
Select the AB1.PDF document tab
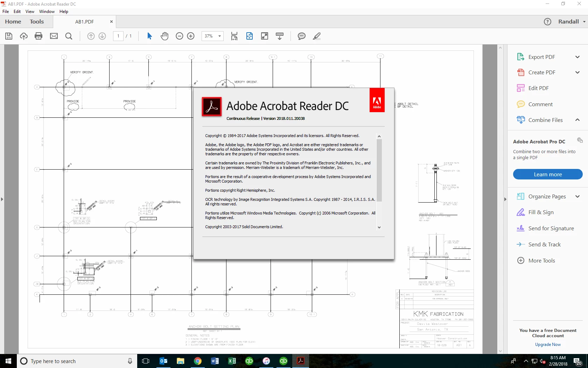click(84, 22)
